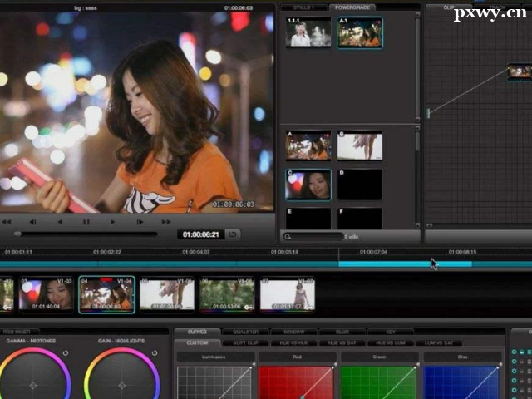This screenshot has width=532, height=399.
Task: Open the CURVES tab
Action: point(197,332)
